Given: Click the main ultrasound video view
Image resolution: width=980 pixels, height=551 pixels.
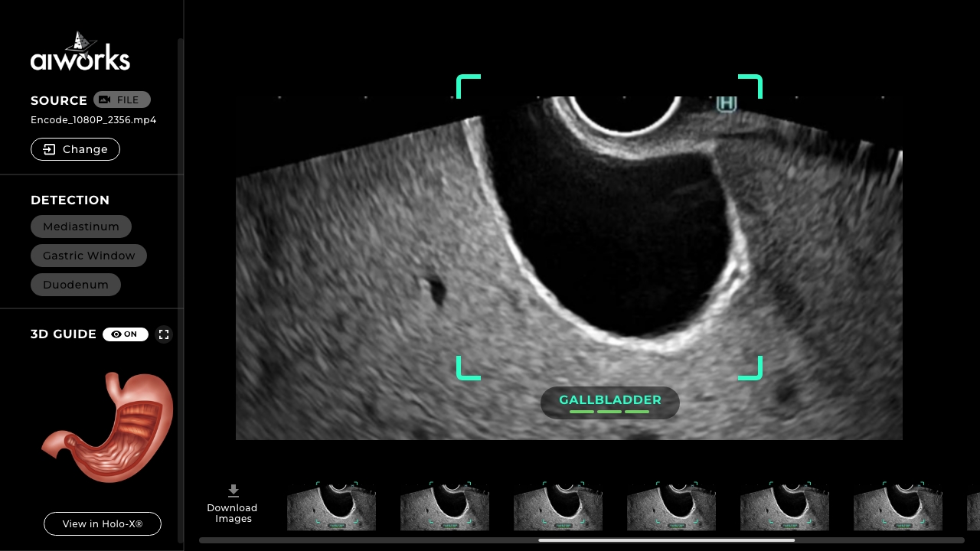Looking at the screenshot, I should pyautogui.click(x=569, y=268).
